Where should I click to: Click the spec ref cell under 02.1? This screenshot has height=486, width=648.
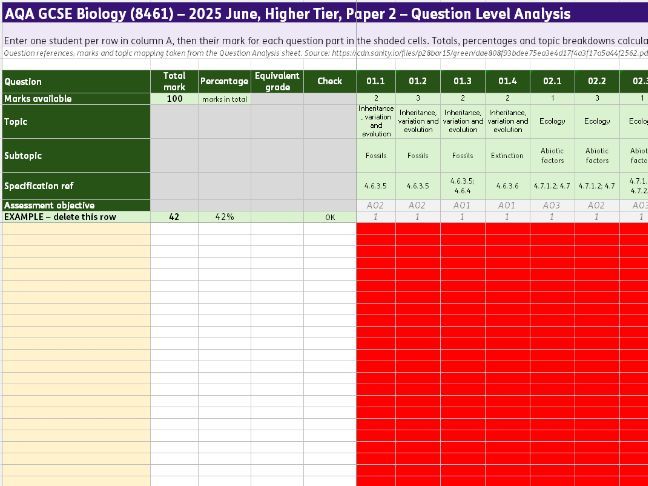point(552,186)
